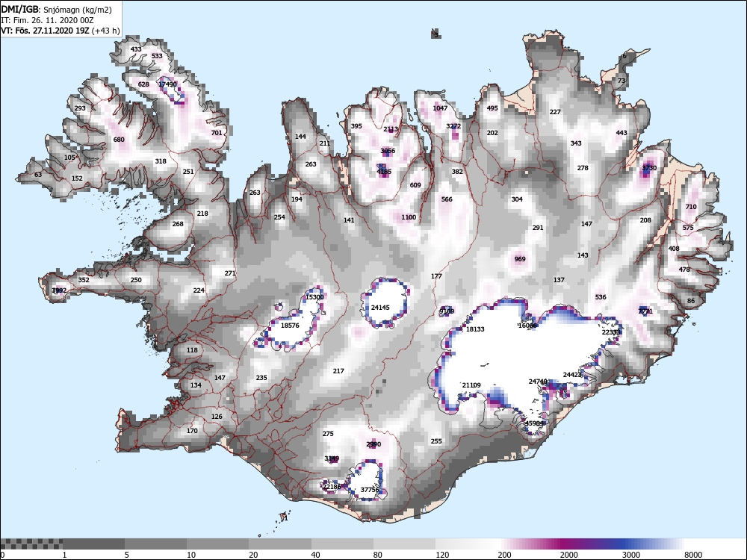The width and height of the screenshot is (747, 560).
Task: Click the southern glacier value 37756
Action: tap(370, 490)
